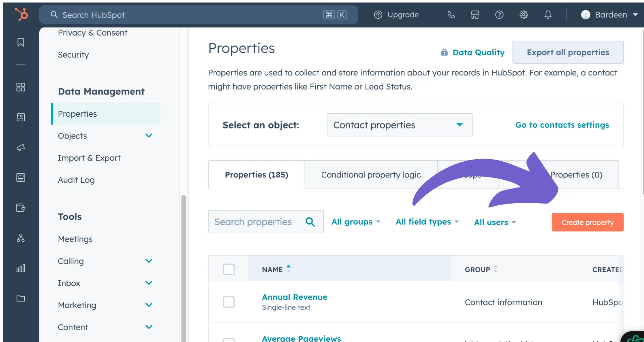Open the Marketplace storefront icon

tap(475, 15)
